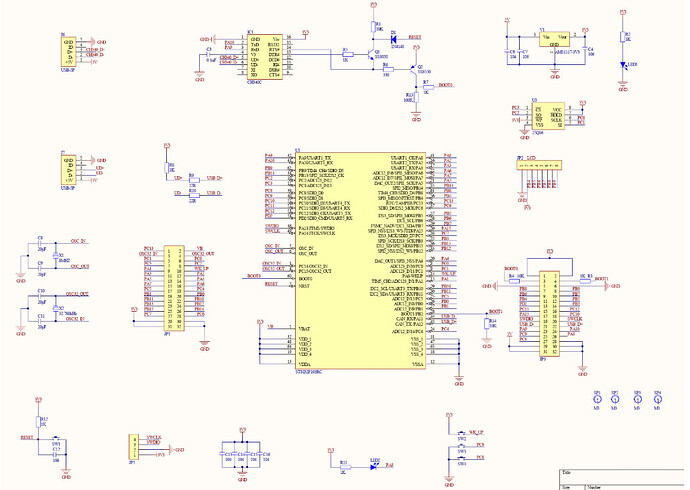Click GND symbol under microcontroller VSS pins
Image resolution: width=690 pixels, height=490 pixels.
(x=459, y=381)
